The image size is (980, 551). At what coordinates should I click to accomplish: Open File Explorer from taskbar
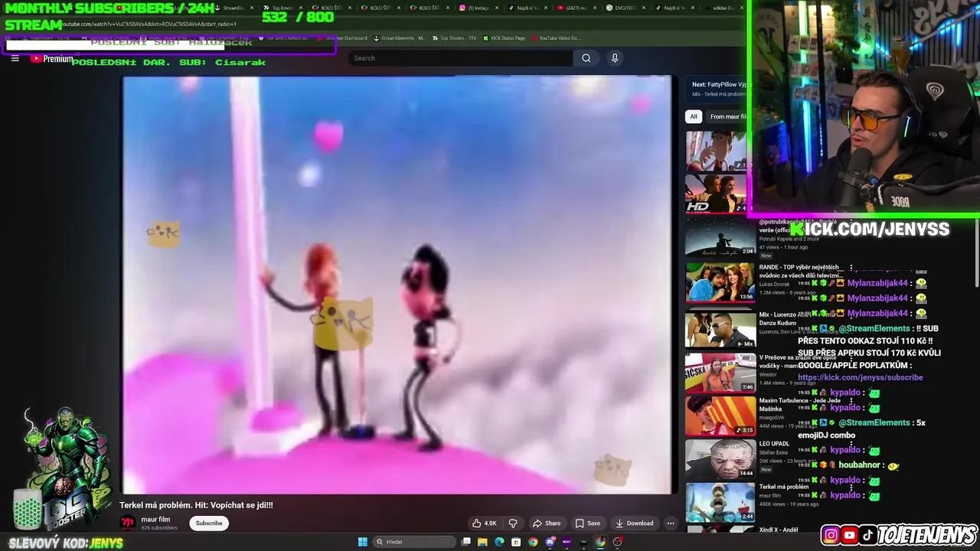coord(482,542)
